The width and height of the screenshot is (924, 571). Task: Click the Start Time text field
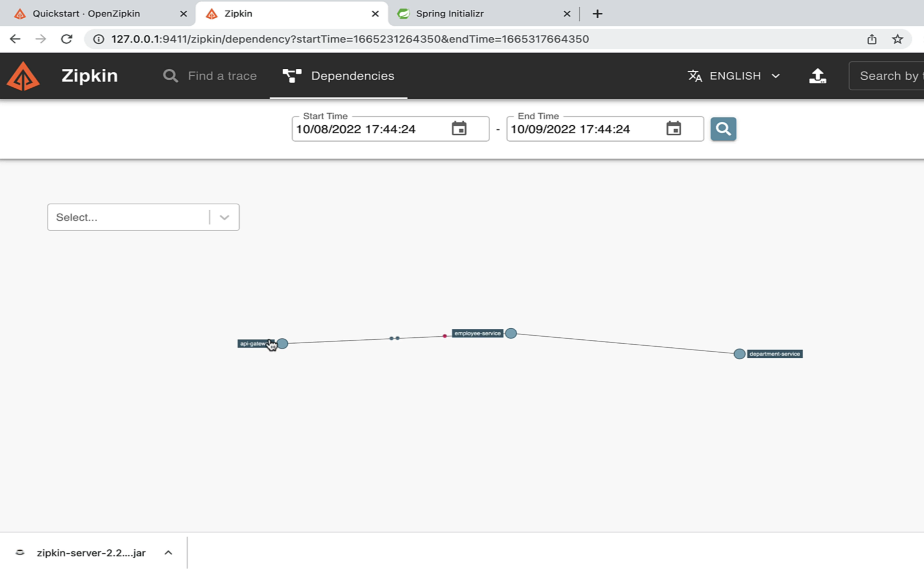[368, 129]
